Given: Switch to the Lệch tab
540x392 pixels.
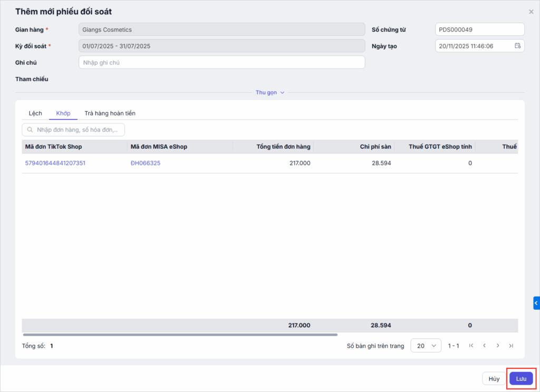Looking at the screenshot, I should tap(35, 113).
